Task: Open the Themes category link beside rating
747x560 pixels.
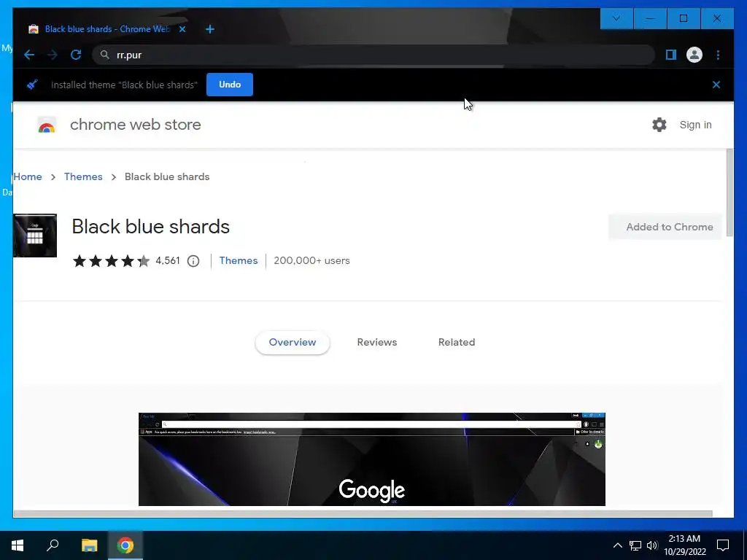Action: pyautogui.click(x=239, y=260)
